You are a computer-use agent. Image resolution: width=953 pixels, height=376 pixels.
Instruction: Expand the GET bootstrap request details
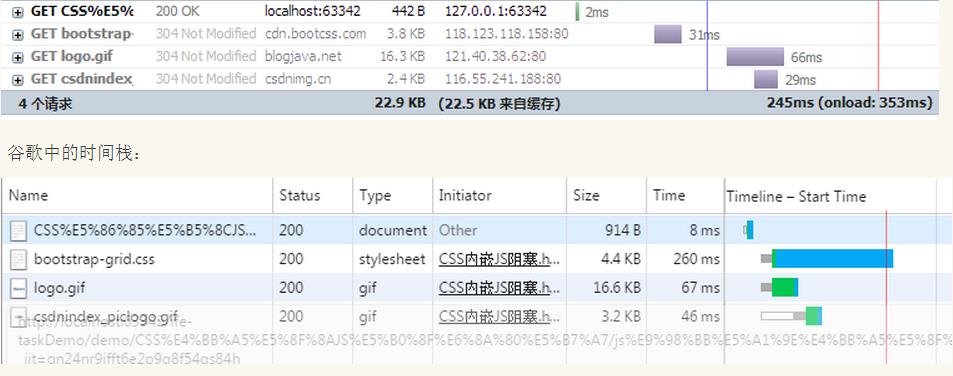[18, 34]
